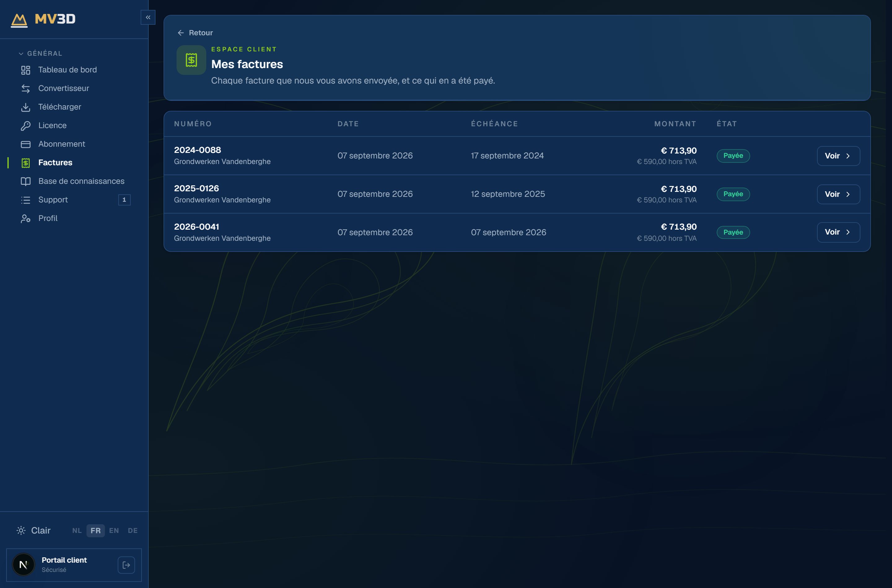The image size is (892, 588).
Task: Click the MONTANT column header
Action: point(676,124)
